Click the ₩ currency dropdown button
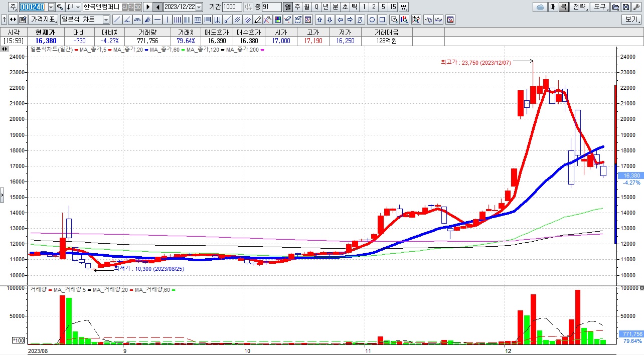 [404, 7]
